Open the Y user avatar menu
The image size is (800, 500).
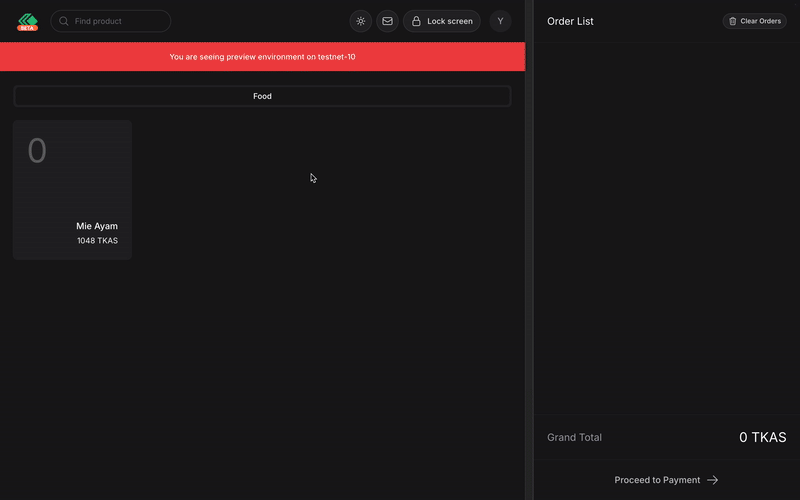[500, 21]
